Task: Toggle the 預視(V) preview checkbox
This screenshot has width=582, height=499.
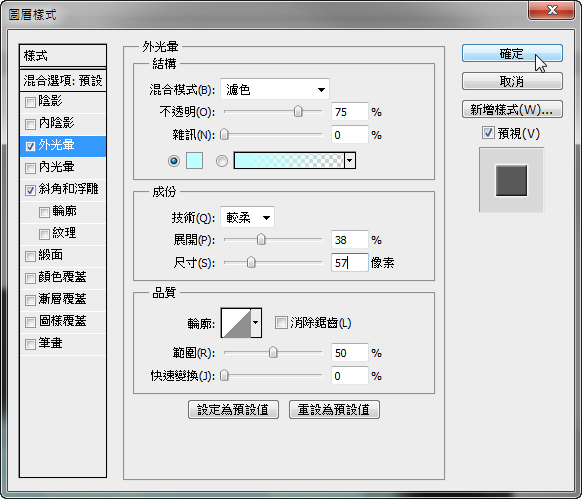Action: pos(488,133)
